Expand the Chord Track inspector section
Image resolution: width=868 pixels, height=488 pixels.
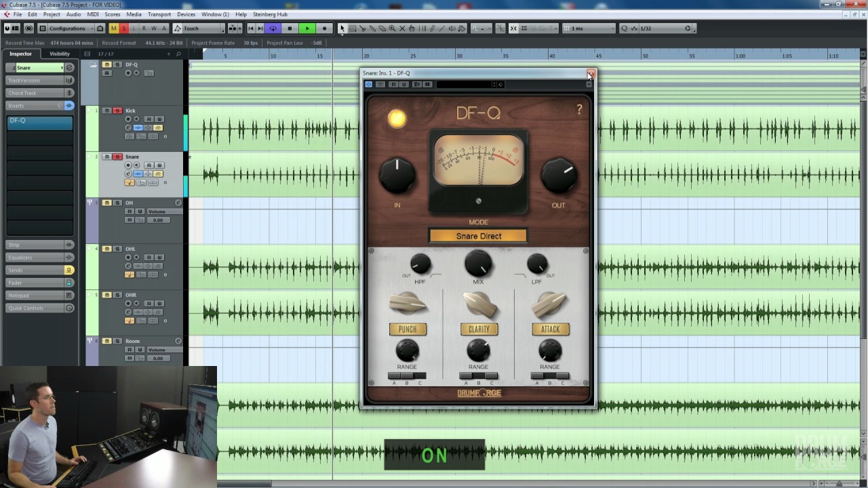pyautogui.click(x=40, y=93)
